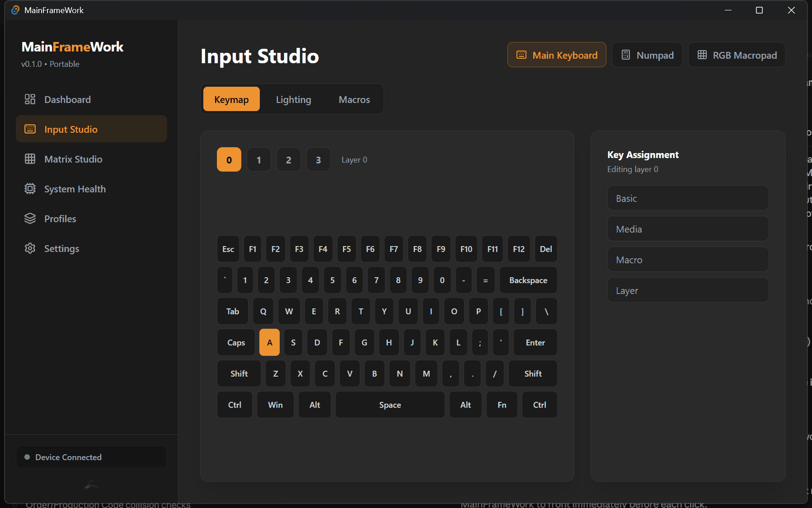The height and width of the screenshot is (508, 812).
Task: Click keyboard icon in Main Keyboard button
Action: pos(521,55)
